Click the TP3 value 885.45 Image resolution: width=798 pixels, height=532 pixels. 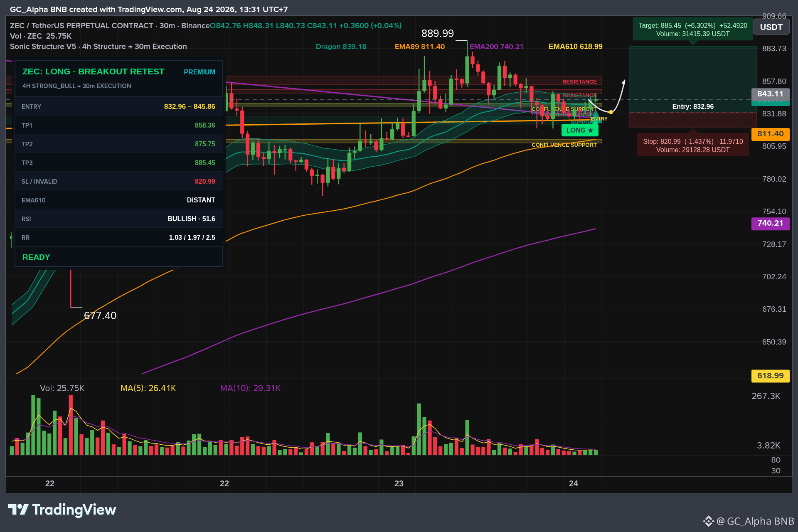(x=205, y=163)
